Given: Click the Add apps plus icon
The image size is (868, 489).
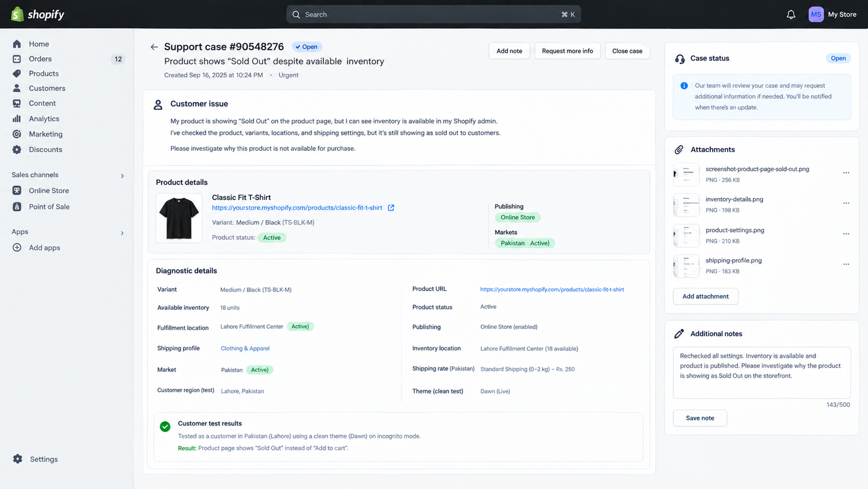Looking at the screenshot, I should click(17, 248).
